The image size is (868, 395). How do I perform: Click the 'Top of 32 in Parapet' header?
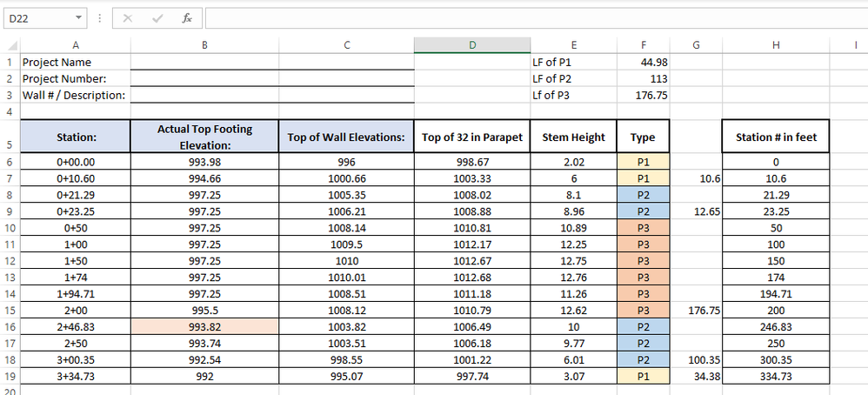click(472, 137)
